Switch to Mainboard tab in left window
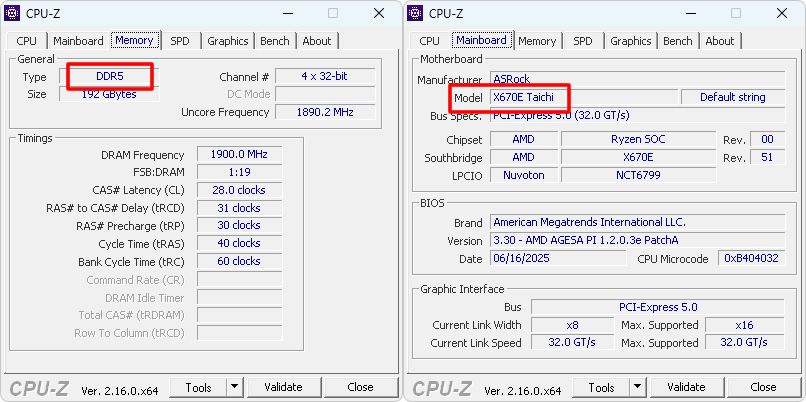 point(78,41)
